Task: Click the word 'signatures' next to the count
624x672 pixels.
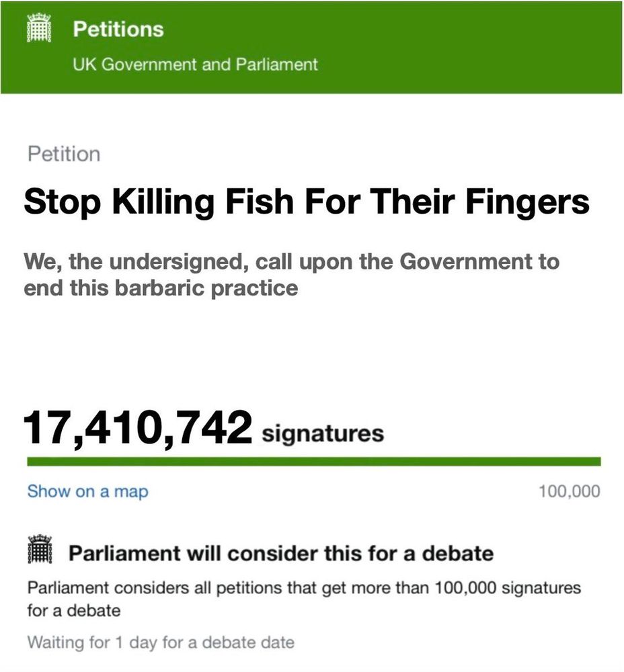Action: 323,433
